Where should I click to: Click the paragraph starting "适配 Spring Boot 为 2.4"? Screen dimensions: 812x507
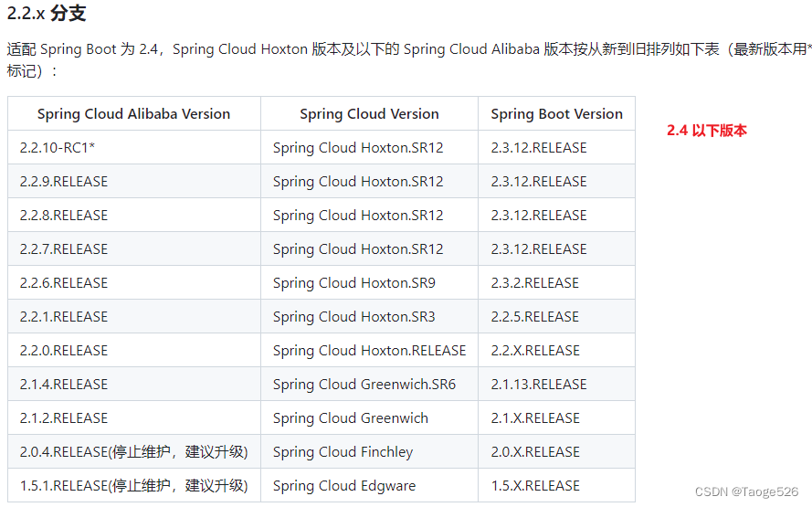[x=409, y=59]
